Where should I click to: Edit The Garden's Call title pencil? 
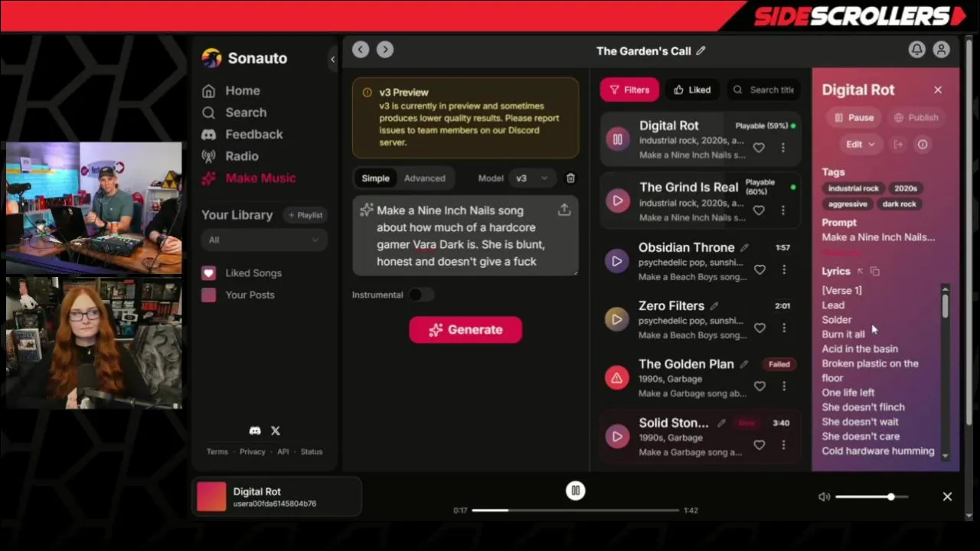701,51
